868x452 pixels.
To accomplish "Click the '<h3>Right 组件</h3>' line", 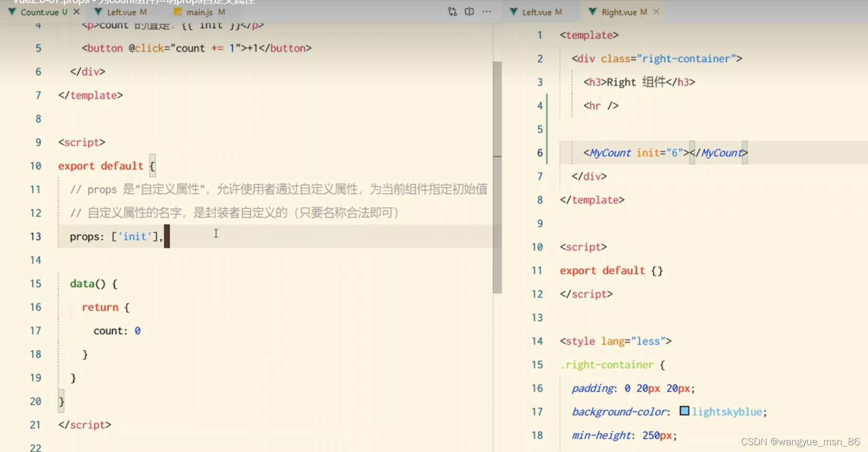I will pyautogui.click(x=639, y=82).
